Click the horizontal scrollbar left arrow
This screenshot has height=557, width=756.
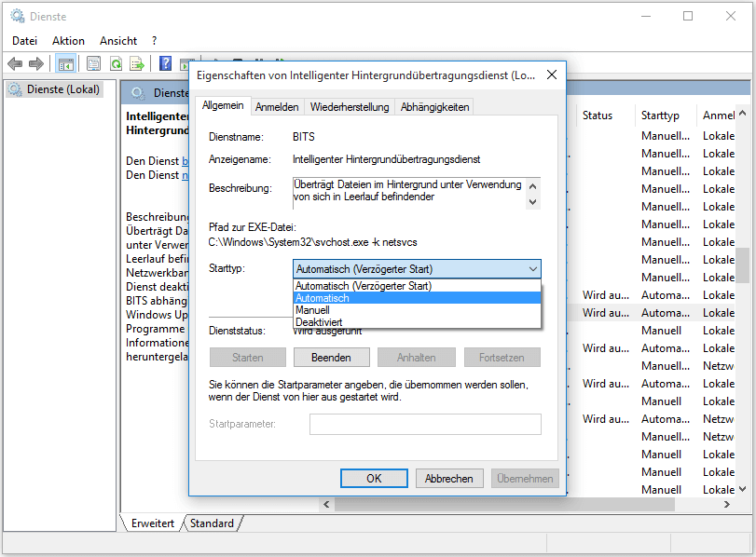(326, 505)
